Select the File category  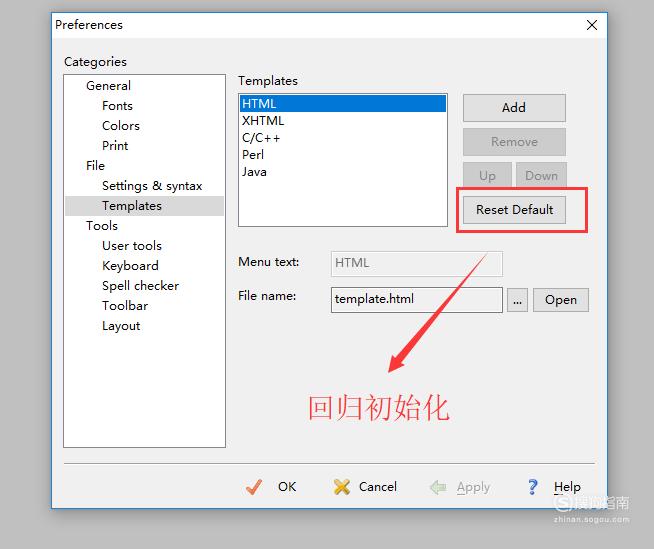[95, 166]
